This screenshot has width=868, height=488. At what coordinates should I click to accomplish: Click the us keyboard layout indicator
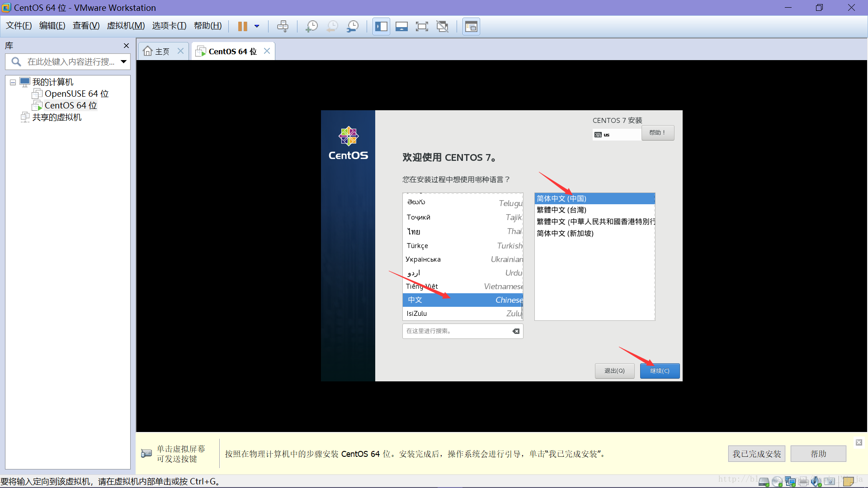pyautogui.click(x=617, y=134)
